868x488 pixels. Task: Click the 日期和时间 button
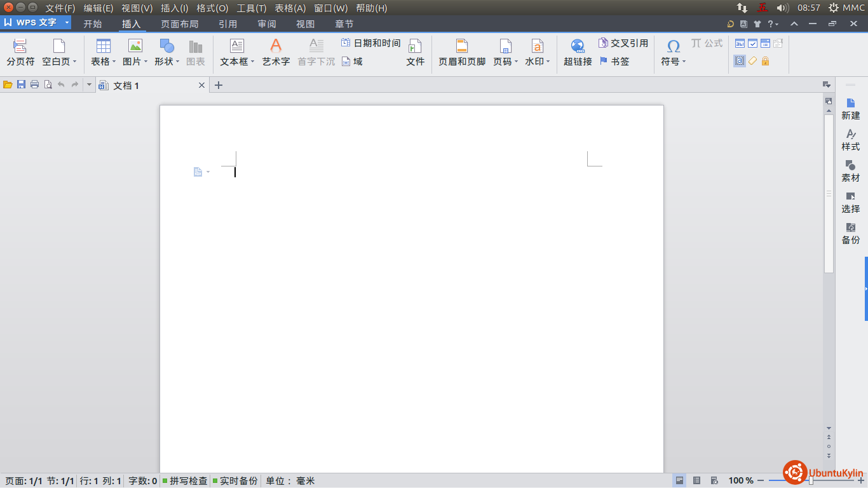371,43
